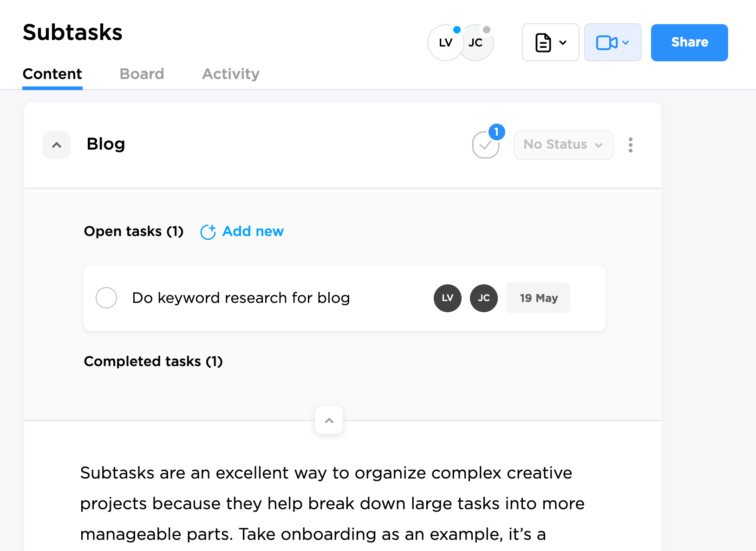Click the Blog task checkmark counter icon
The height and width of the screenshot is (551, 756).
pyautogui.click(x=486, y=144)
